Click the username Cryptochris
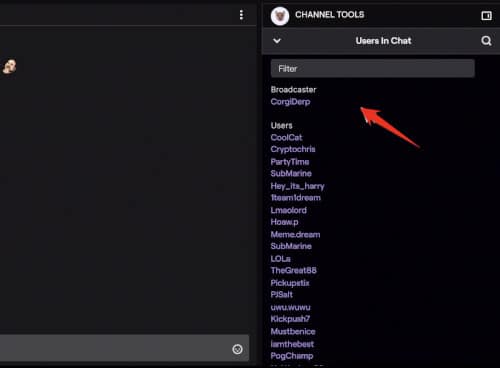500x368 pixels. 293,149
